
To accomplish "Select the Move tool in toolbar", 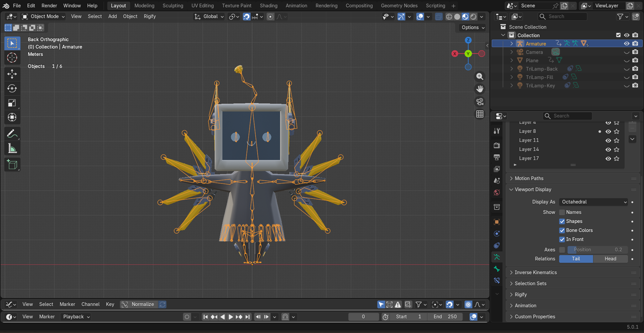I will (12, 74).
